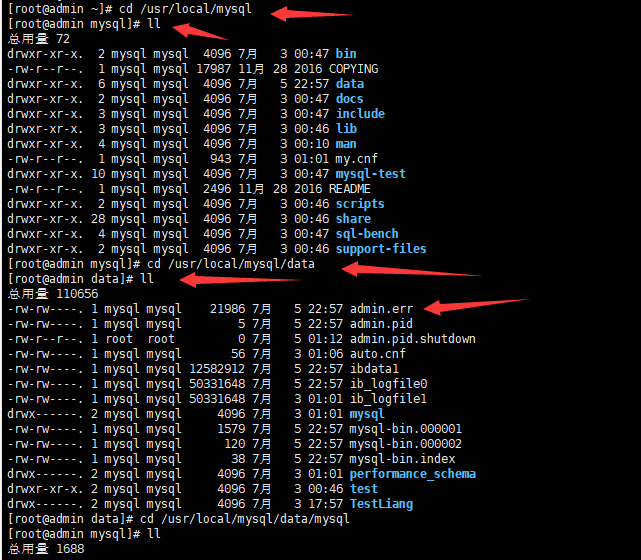The width and height of the screenshot is (641, 560).
Task: Select the sql-bench directory name
Action: 367,234
